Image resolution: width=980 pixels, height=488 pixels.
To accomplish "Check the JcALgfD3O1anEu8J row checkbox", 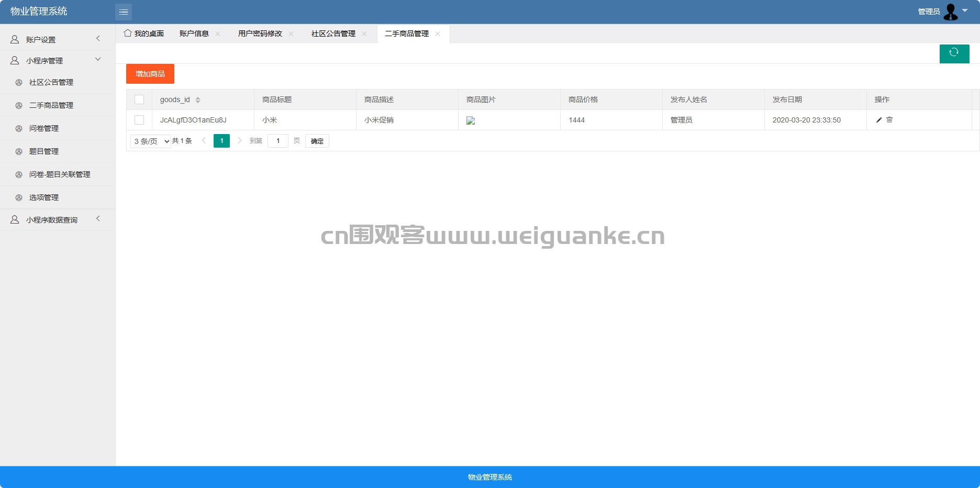I will (x=139, y=120).
